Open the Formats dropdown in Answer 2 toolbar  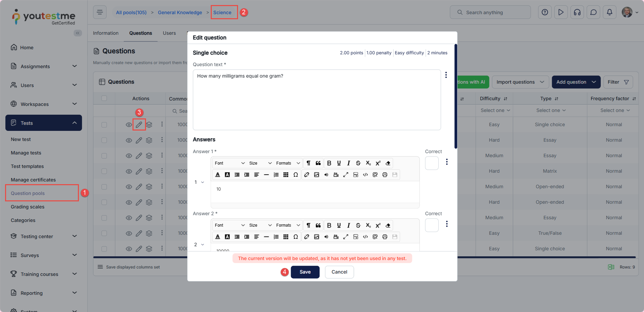[x=288, y=225]
